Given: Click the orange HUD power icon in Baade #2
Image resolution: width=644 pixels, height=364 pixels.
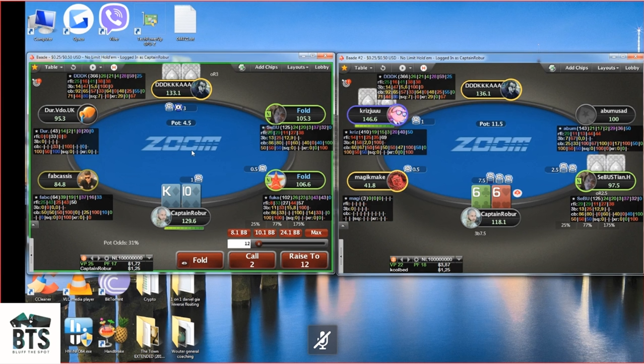Looking at the screenshot, I should 394,259.
